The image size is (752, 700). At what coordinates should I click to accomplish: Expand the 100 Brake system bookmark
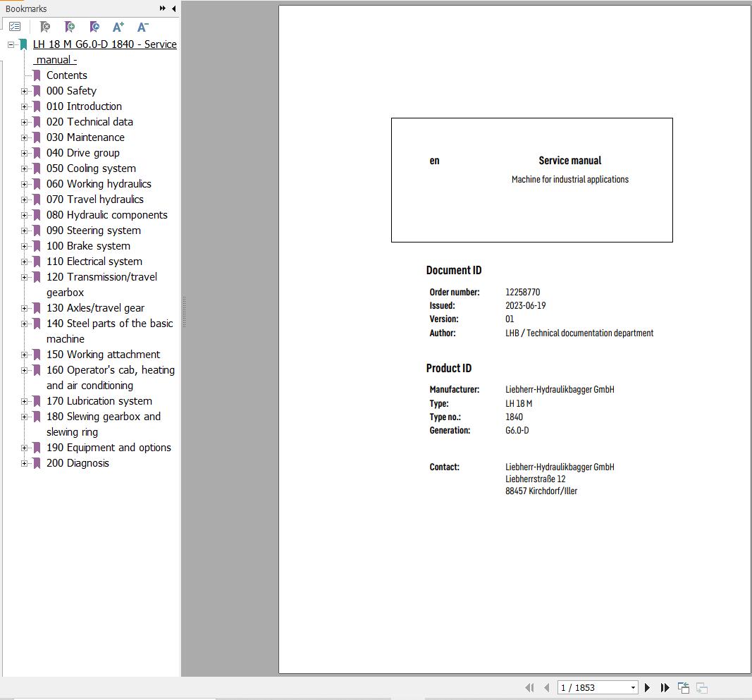tap(24, 246)
